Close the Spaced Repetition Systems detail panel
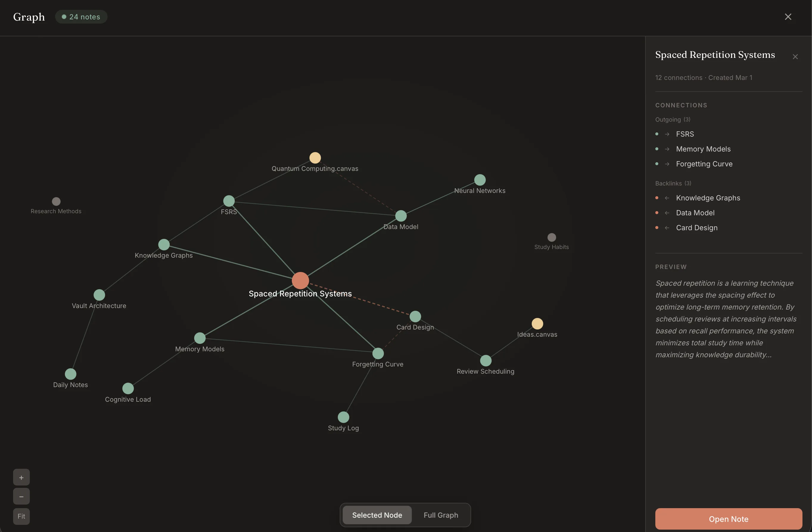This screenshot has width=812, height=532. point(795,56)
